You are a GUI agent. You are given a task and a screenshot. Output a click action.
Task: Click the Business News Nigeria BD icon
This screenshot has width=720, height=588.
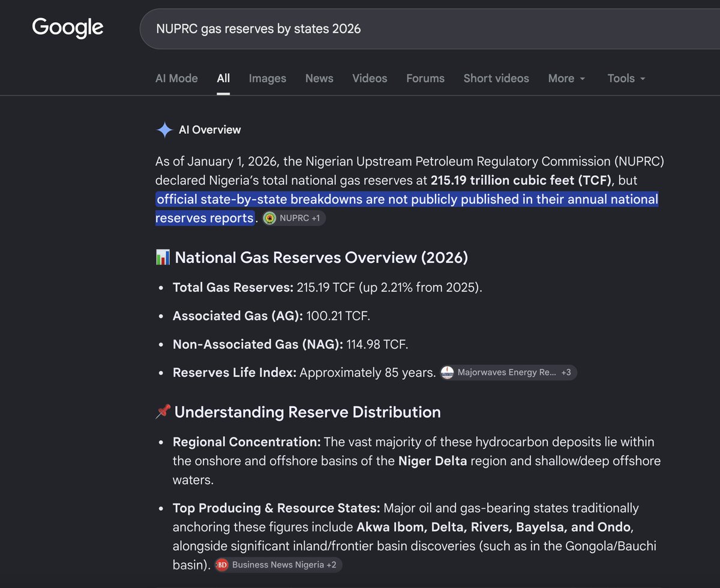223,565
